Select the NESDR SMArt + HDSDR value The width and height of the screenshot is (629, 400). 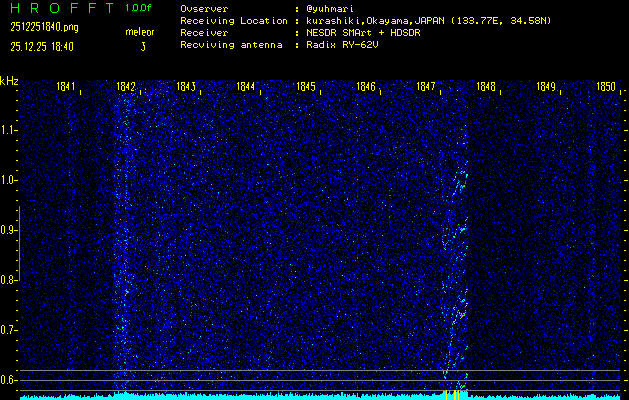tap(363, 33)
